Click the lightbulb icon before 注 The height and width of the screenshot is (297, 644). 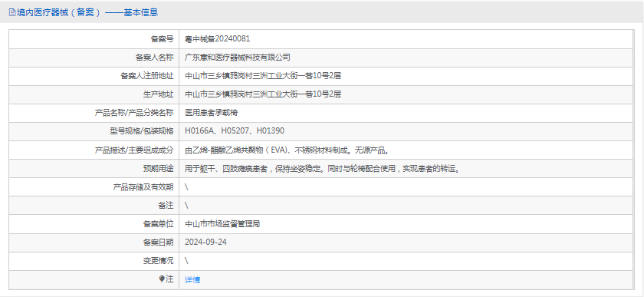(162, 279)
